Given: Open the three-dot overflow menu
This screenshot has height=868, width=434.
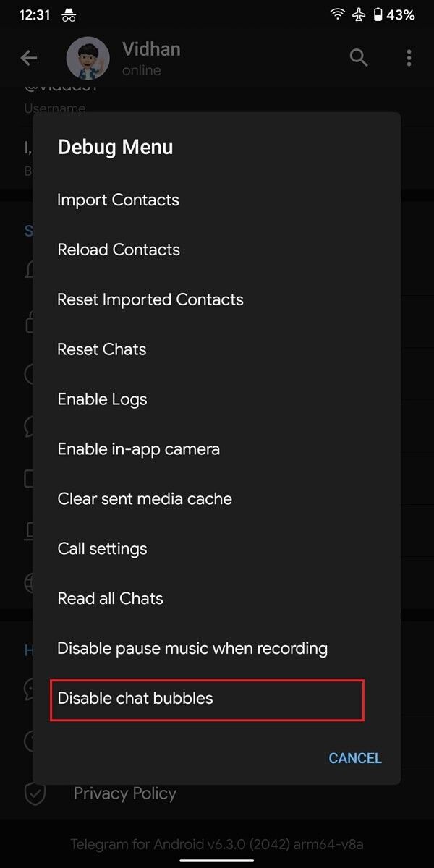Looking at the screenshot, I should click(409, 58).
